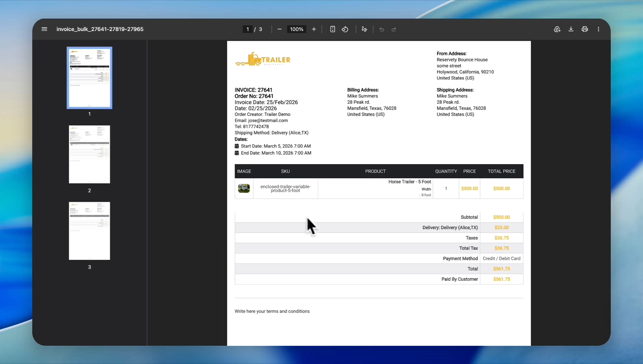Click the Trailer company logo
The image size is (643, 364).
[x=263, y=59]
